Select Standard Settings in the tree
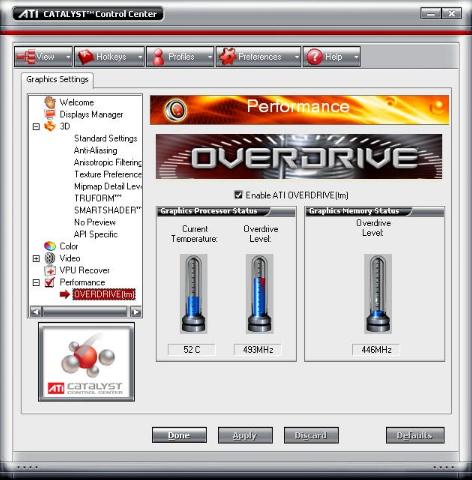 (106, 138)
